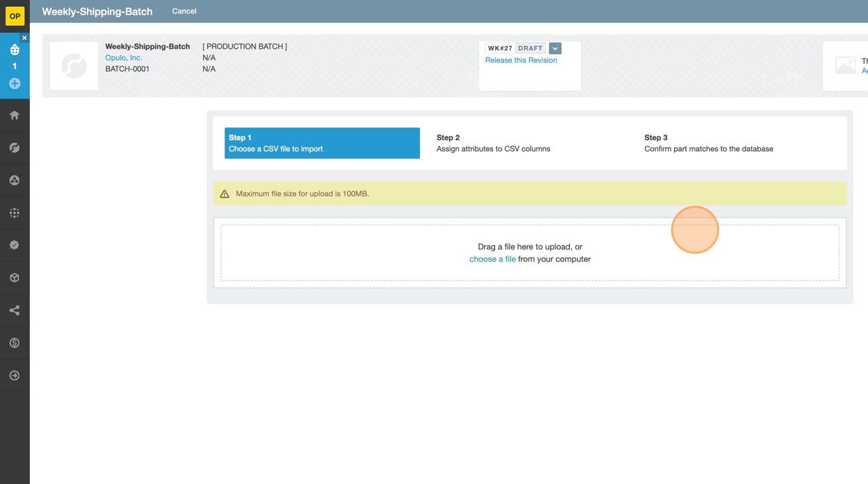Viewport: 868px width, 484px height.
Task: Click the blue plus icon in sidebar
Action: (14, 83)
